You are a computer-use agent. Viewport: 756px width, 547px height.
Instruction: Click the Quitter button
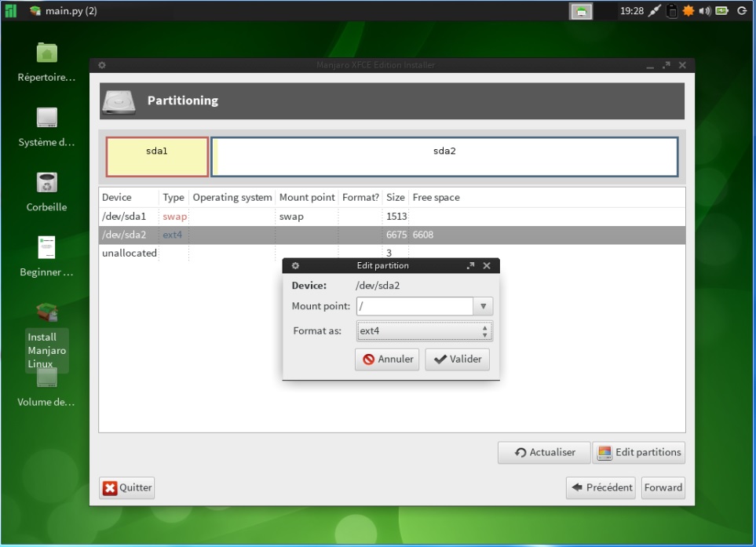[x=127, y=487]
